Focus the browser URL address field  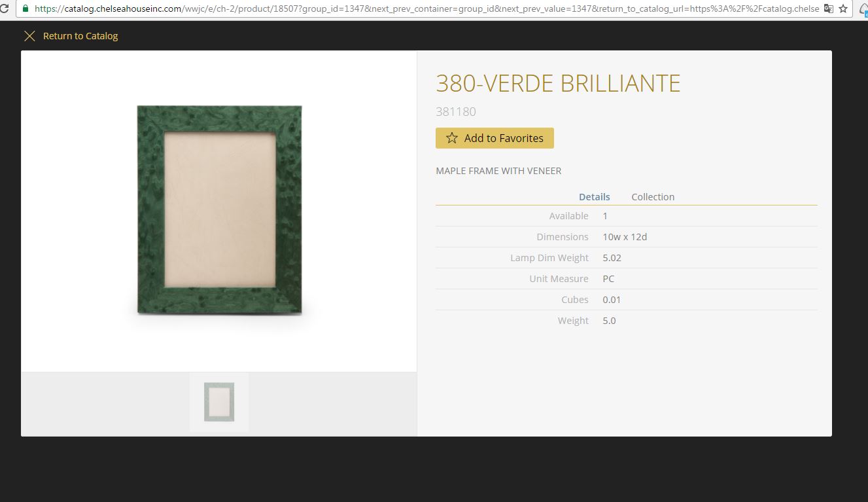click(425, 9)
